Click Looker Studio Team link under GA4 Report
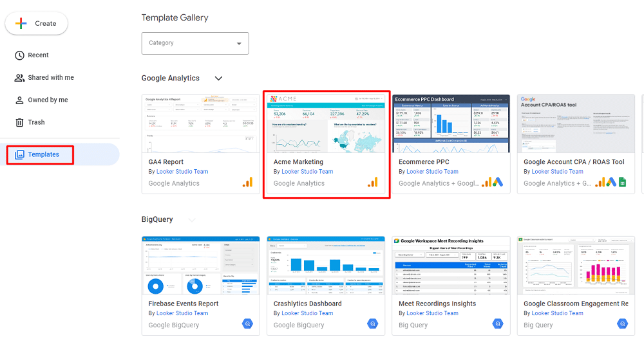 click(183, 172)
